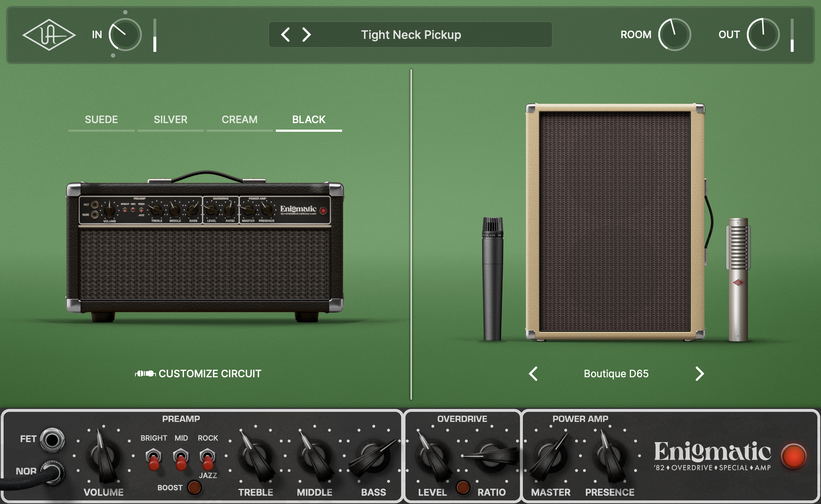Screen dimensions: 821x504
Task: Click the Boutique D65 cabinet name
Action: tap(616, 374)
